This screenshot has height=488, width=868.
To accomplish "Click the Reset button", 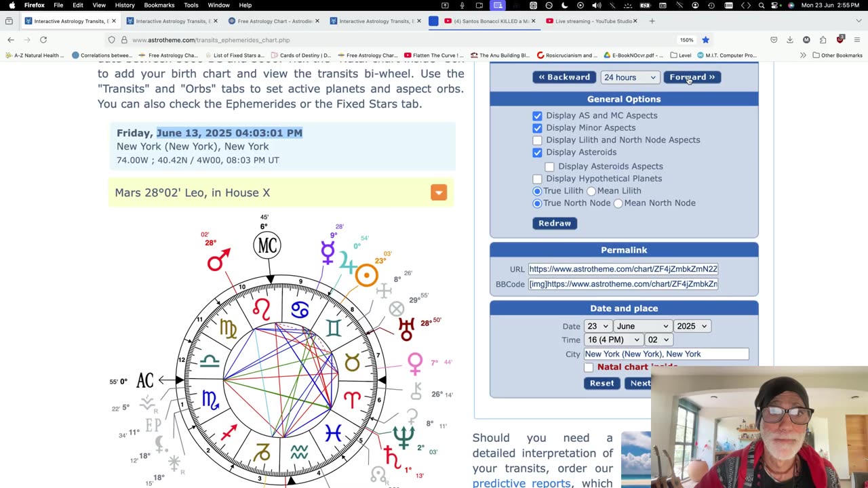I will (601, 383).
